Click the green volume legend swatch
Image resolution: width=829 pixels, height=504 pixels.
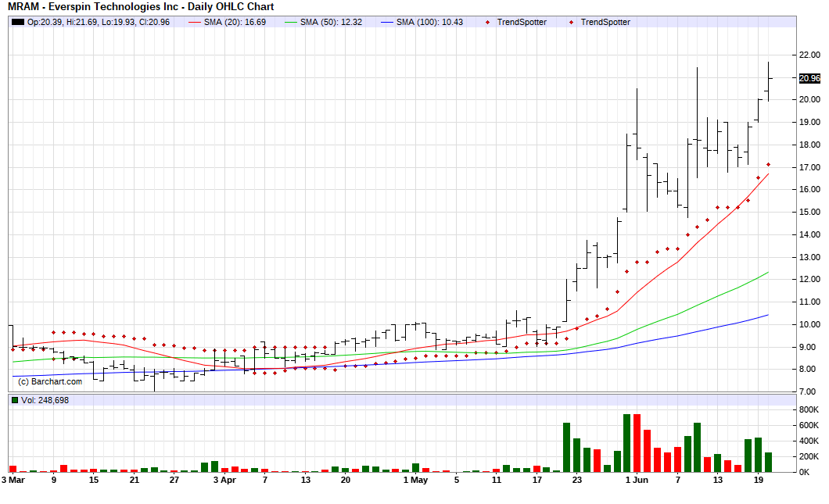[15, 400]
